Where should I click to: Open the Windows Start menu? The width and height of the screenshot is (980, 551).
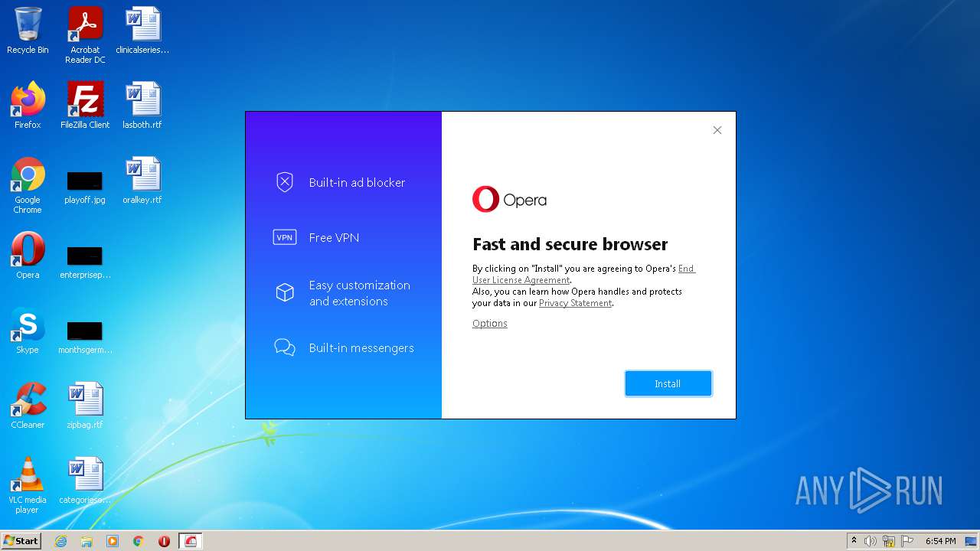click(21, 541)
